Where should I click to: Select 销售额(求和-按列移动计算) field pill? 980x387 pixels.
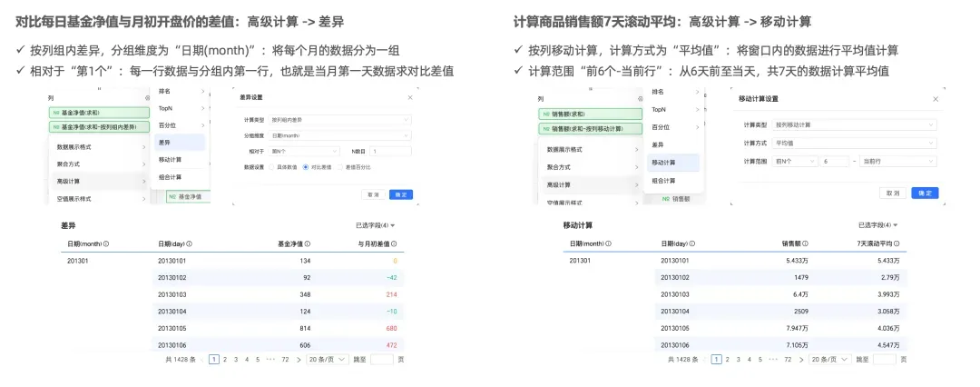591,128
